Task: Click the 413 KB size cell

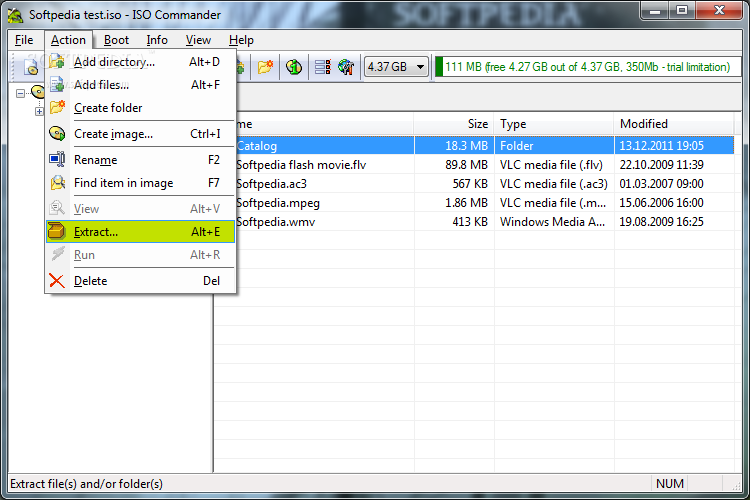Action: (470, 222)
